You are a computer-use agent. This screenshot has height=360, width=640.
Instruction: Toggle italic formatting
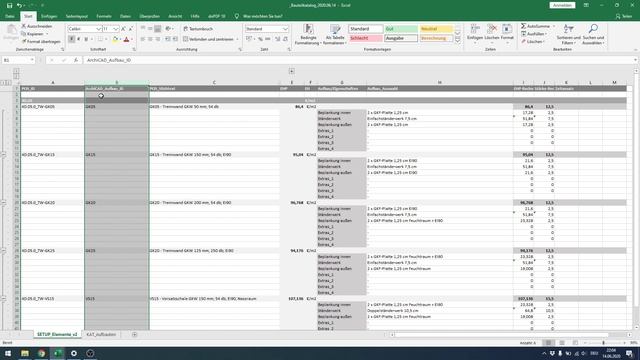(x=79, y=39)
